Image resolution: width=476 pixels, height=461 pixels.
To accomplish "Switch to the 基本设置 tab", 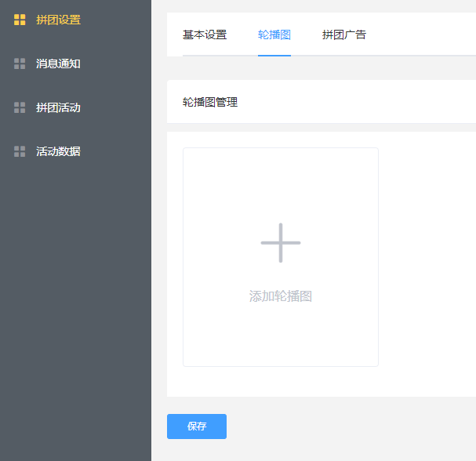I will 205,34.
